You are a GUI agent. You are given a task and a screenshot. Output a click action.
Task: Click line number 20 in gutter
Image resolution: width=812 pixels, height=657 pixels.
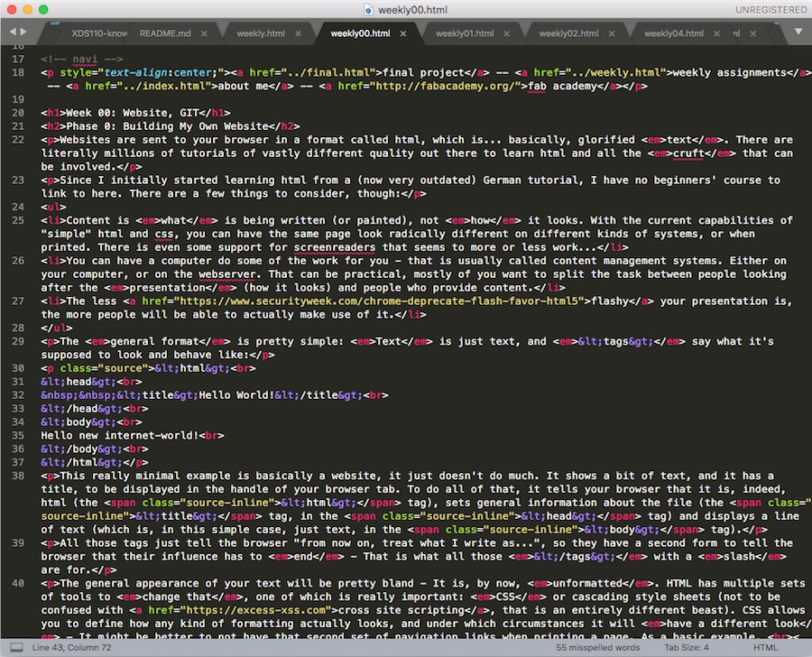18,113
